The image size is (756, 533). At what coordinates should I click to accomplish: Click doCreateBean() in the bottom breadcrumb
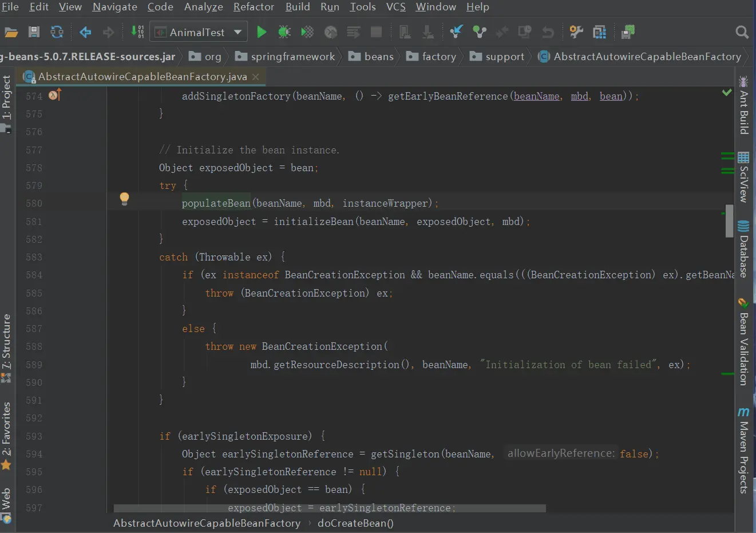355,523
